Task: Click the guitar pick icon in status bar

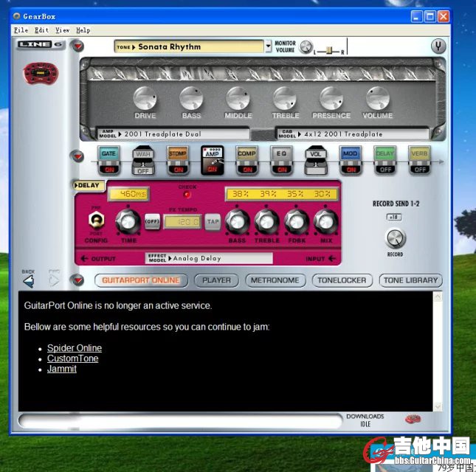Action: 413,419
